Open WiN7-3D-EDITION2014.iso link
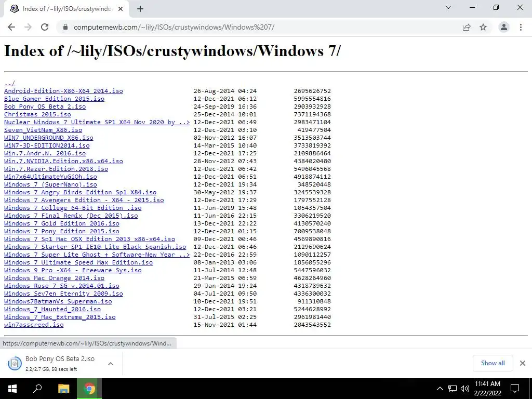Viewport: 532px width, 399px height. tap(47, 145)
